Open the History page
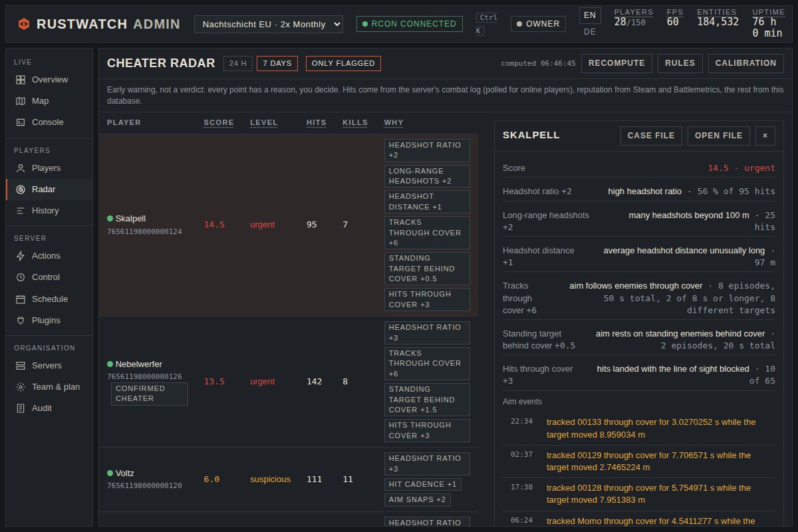Image resolution: width=798 pixels, height=532 pixels. [49, 211]
